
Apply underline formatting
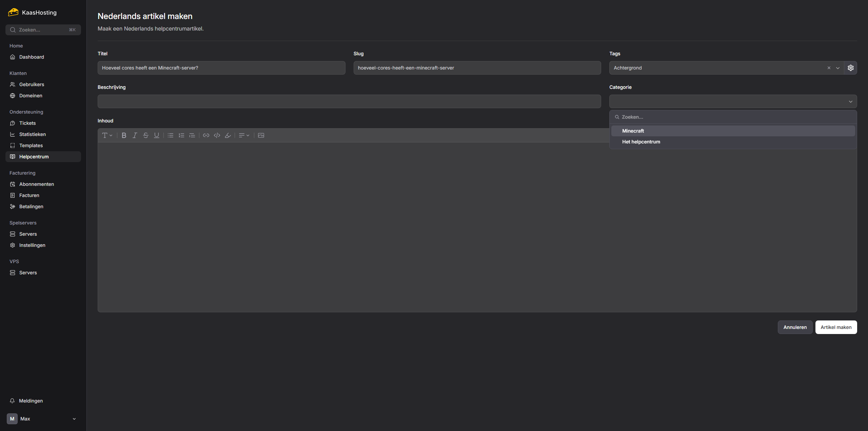157,135
